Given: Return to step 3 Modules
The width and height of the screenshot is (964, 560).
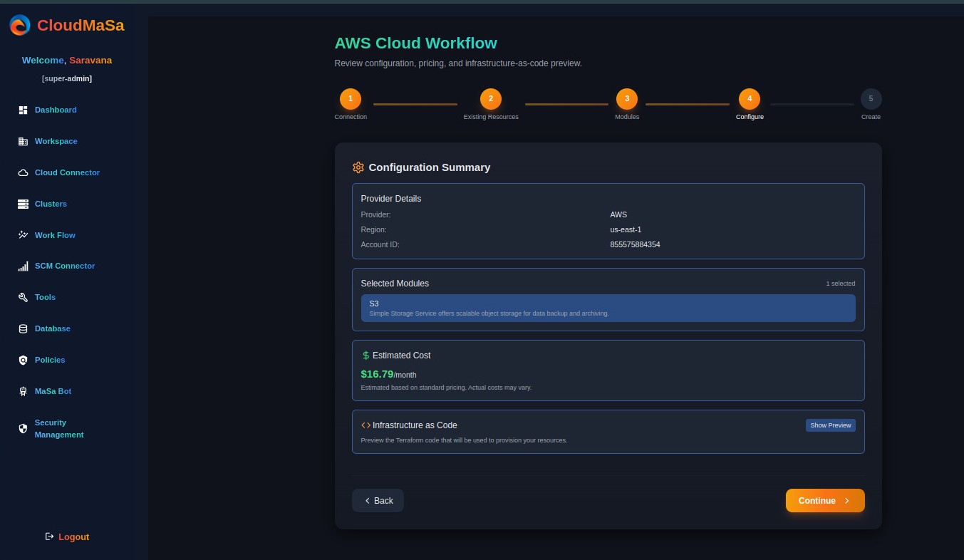Looking at the screenshot, I should (627, 99).
